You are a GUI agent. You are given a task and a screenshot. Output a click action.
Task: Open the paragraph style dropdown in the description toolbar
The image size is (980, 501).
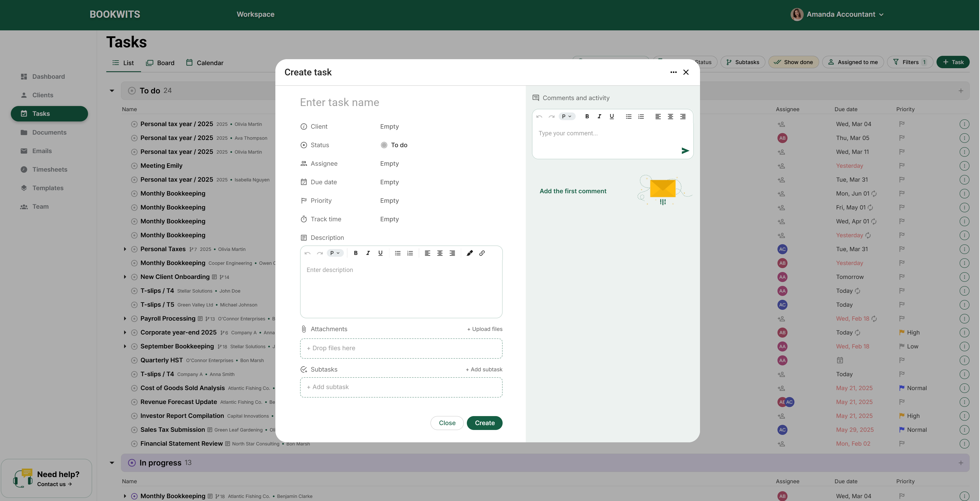point(335,253)
